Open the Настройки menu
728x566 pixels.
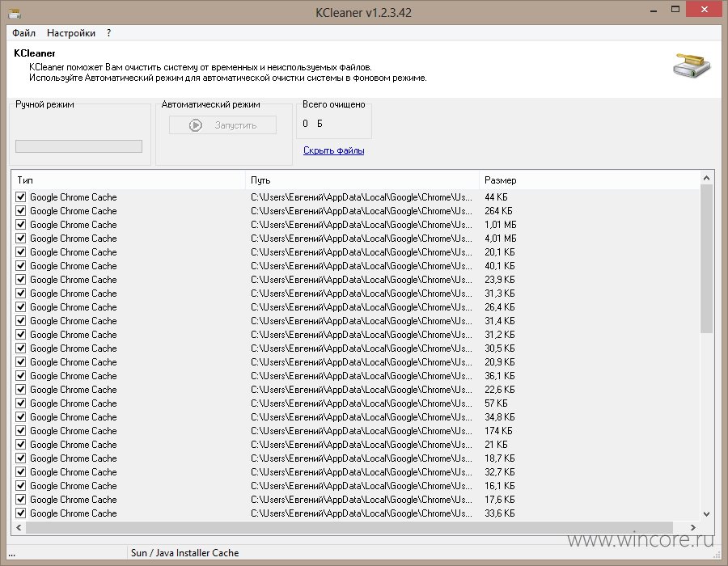click(x=71, y=33)
